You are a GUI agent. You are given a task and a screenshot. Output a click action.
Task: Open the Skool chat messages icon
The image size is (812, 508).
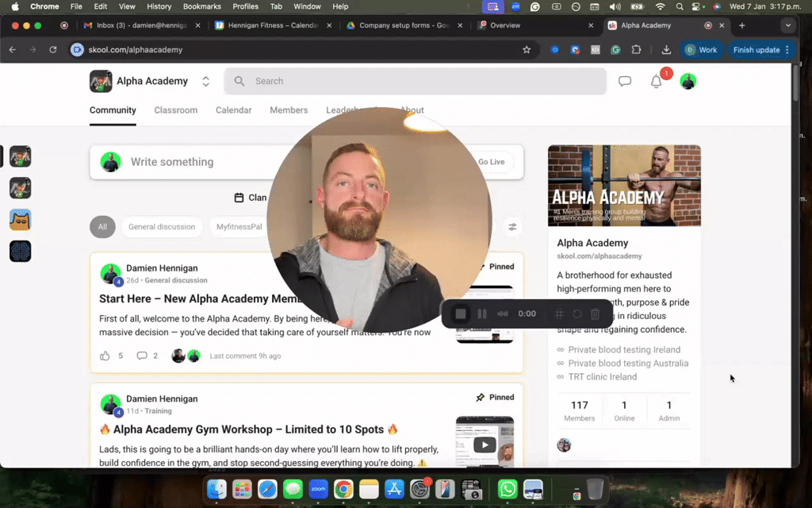625,82
